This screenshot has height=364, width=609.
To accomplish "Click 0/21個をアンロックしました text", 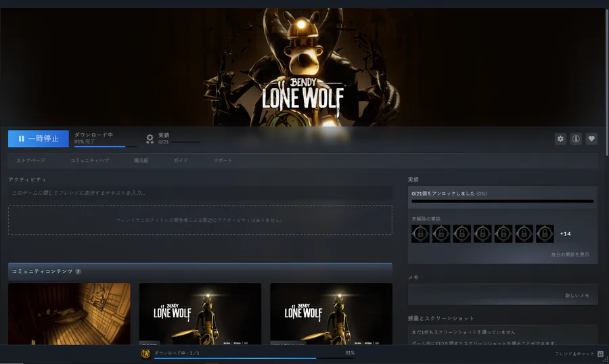I will 443,194.
